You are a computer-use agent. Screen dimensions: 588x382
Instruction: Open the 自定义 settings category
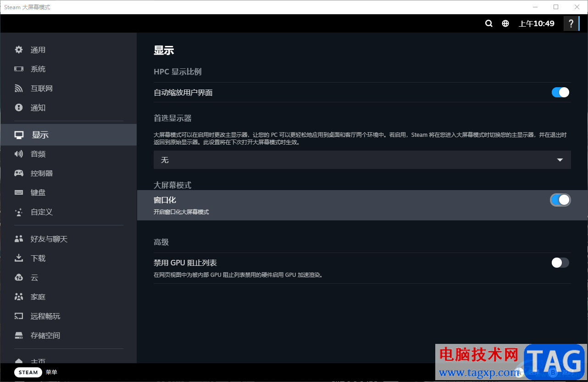coord(68,212)
